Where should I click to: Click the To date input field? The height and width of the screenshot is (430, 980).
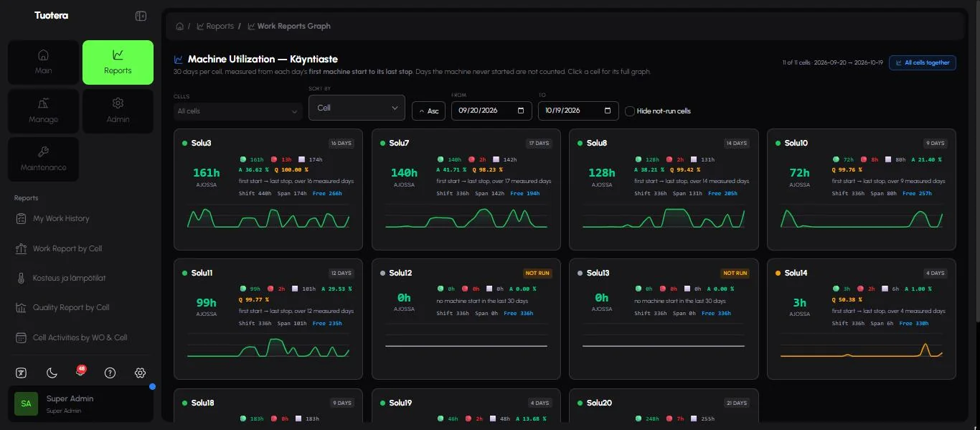pos(578,111)
